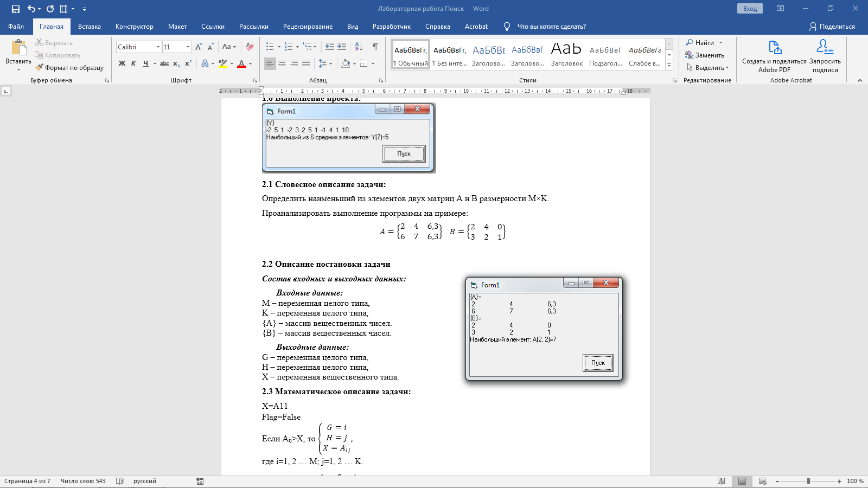Screen dimensions: 868x488
Task: Increase font size with the A-up icon
Action: 199,47
